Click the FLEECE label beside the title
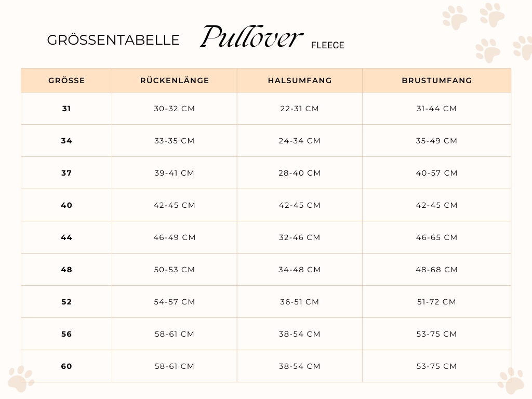Screen dimensions: 532x399 click(327, 45)
